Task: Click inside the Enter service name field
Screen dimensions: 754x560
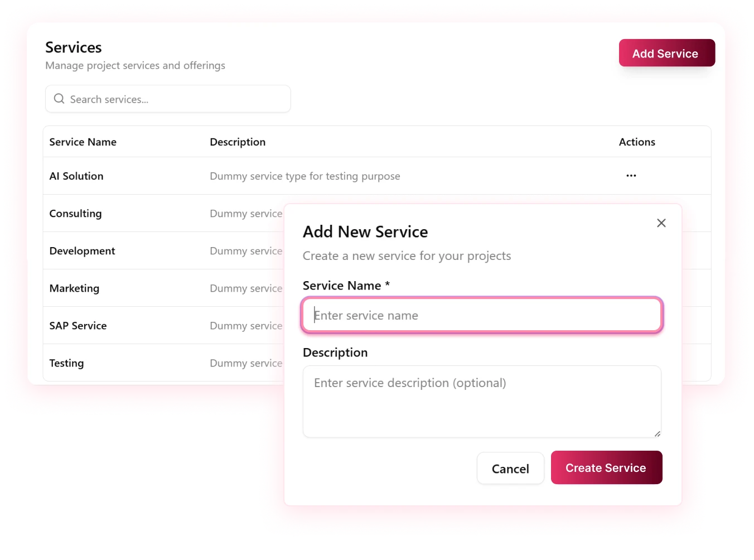Action: click(x=482, y=315)
